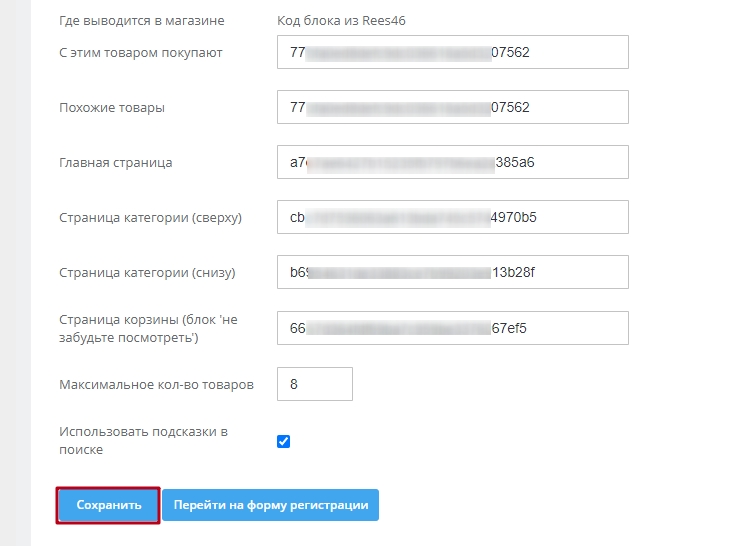Screen dimensions: 740x546
Task: Open 'Перейти на форму регистрации'
Action: coord(270,505)
